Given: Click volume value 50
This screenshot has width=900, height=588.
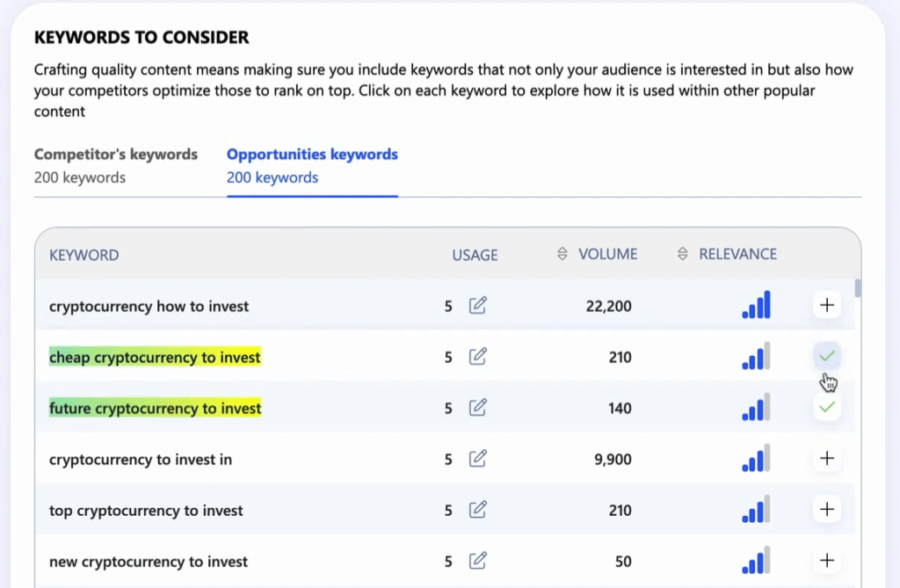Looking at the screenshot, I should (x=623, y=562).
